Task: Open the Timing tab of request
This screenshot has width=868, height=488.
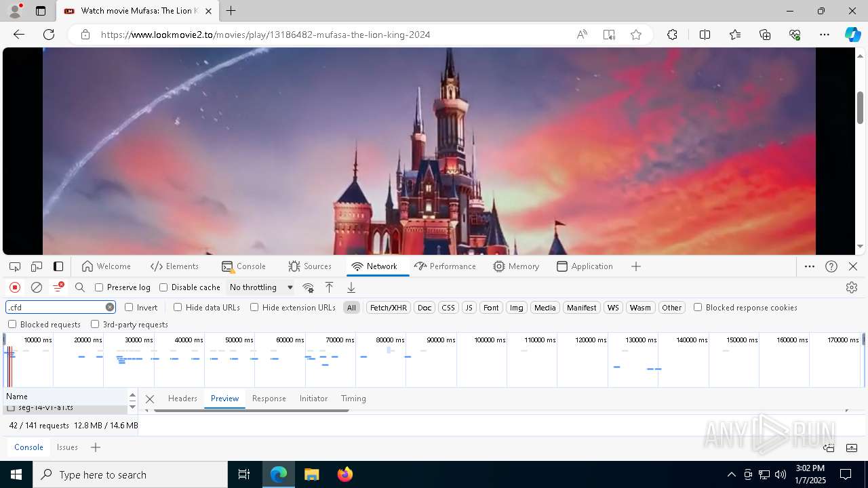Action: (353, 399)
